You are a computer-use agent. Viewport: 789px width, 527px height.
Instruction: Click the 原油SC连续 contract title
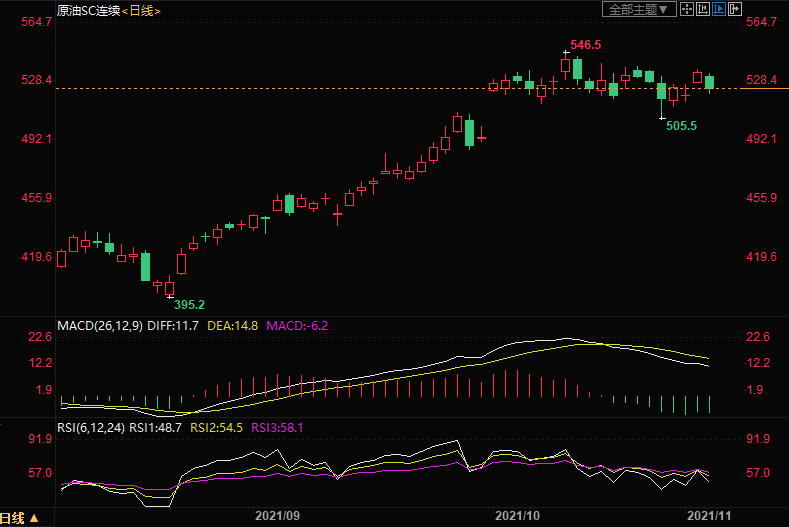88,10
